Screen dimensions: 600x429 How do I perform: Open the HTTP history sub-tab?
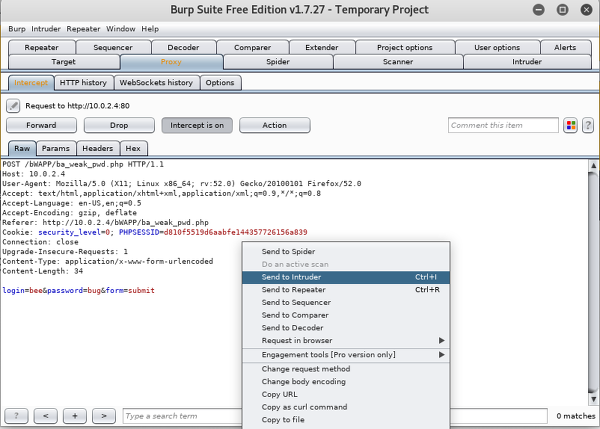point(83,83)
